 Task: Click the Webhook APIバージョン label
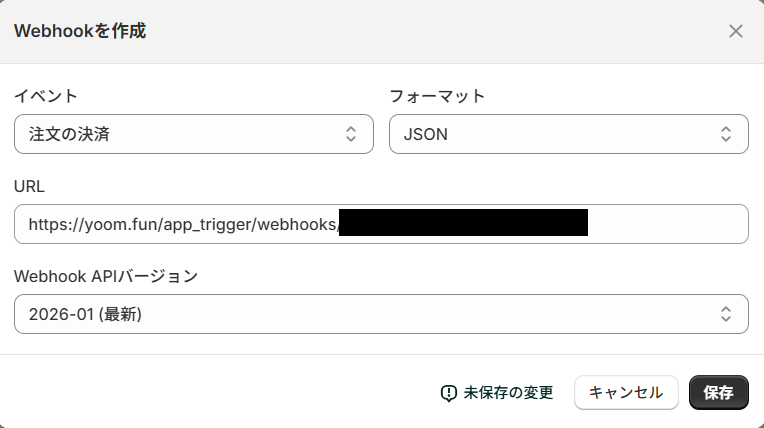pos(106,276)
